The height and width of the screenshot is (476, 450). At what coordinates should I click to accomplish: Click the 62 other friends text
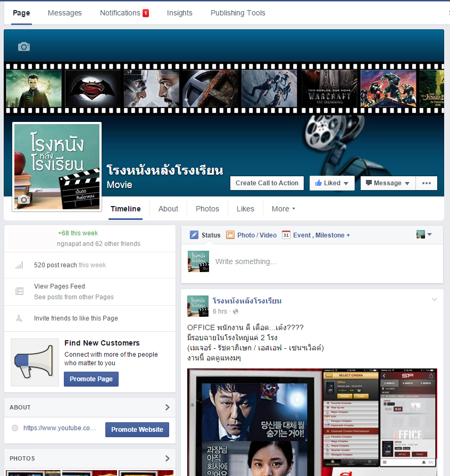pos(118,244)
